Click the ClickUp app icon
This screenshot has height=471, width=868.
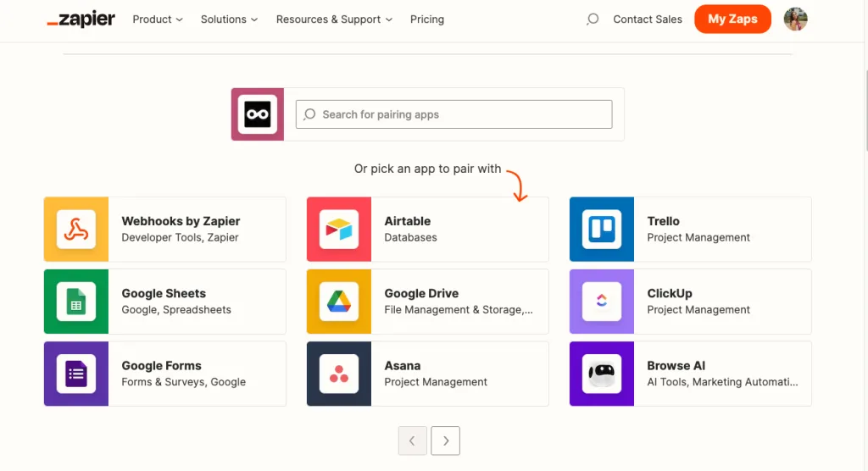pyautogui.click(x=602, y=302)
